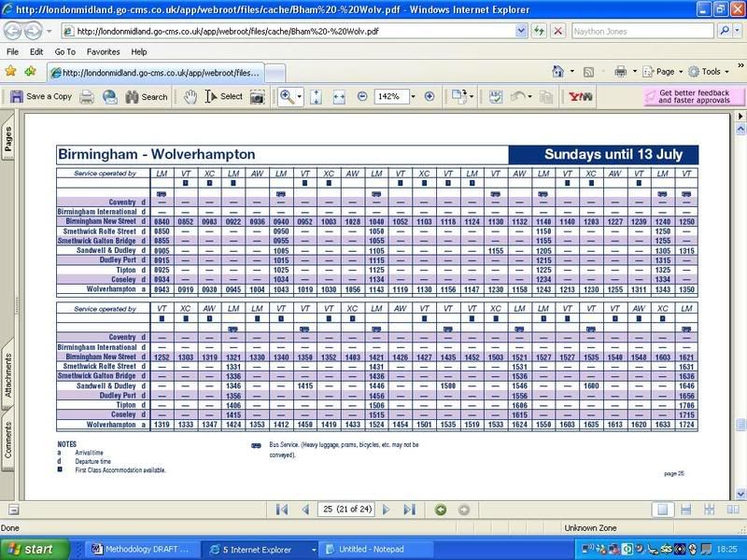Open the Yahoo toolbar icon
Screen dimensions: 747x560
coord(581,97)
